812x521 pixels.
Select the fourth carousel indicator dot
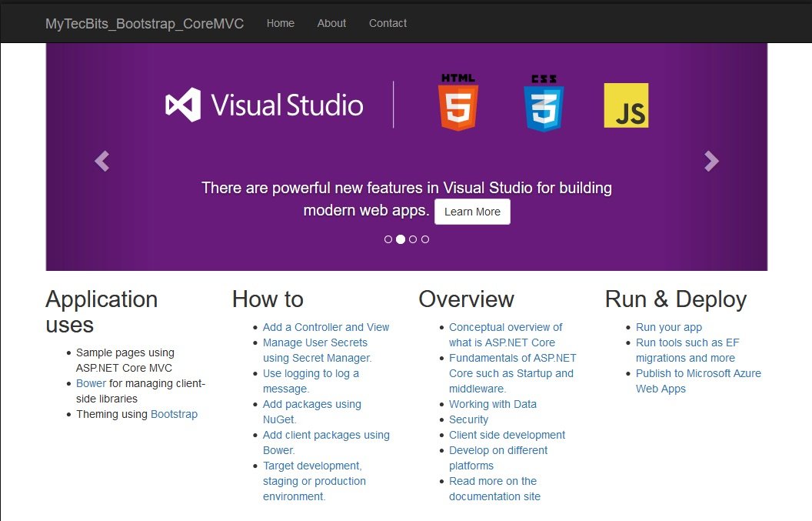(425, 239)
